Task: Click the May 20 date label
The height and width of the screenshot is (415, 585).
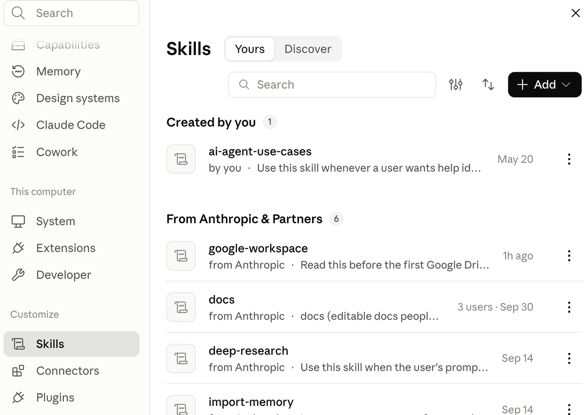Action: coord(515,159)
